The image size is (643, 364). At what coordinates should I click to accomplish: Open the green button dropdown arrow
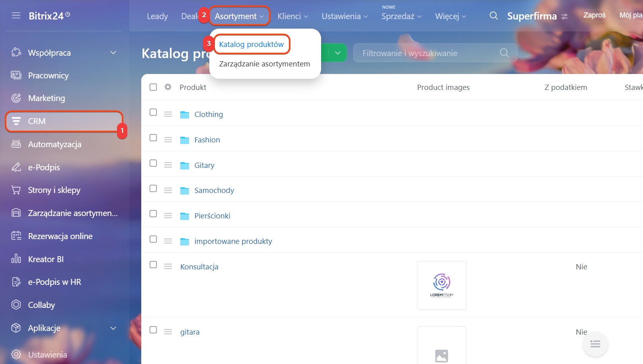point(338,53)
